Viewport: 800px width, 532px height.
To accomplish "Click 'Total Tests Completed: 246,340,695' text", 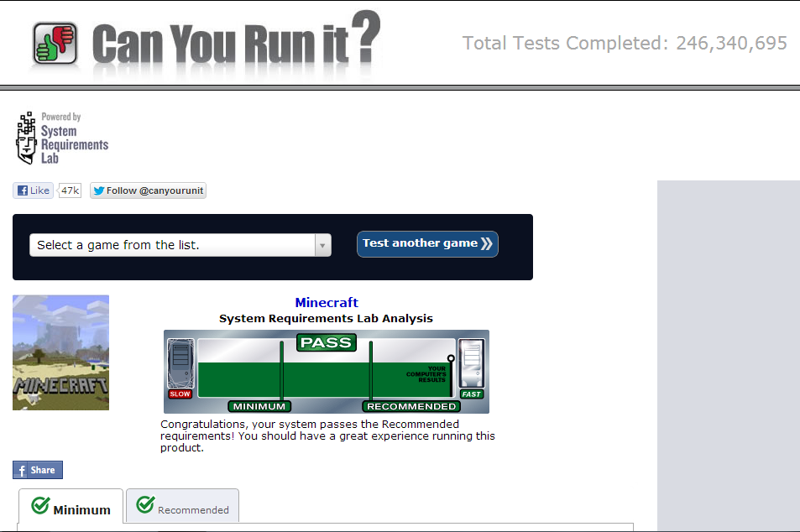I will coord(625,44).
